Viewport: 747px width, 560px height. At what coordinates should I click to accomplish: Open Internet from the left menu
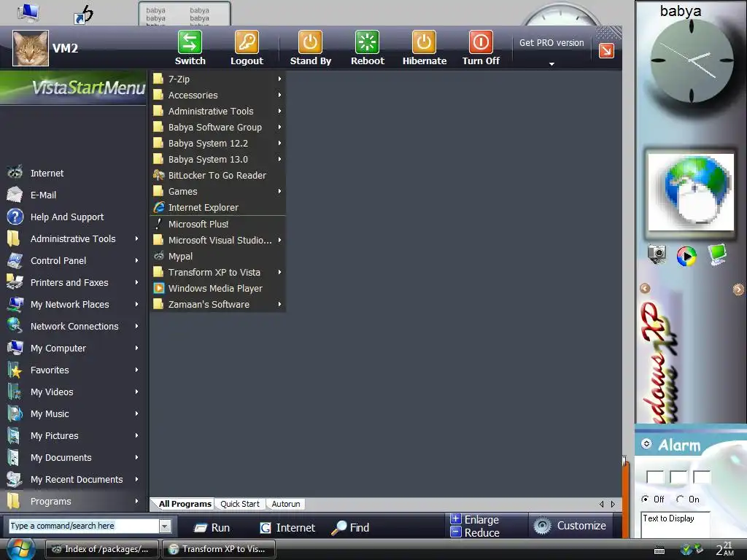pyautogui.click(x=47, y=173)
